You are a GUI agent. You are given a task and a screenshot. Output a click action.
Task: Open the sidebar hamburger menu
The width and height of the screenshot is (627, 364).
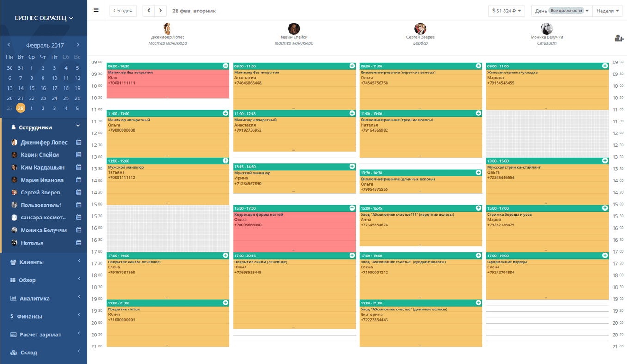click(96, 10)
